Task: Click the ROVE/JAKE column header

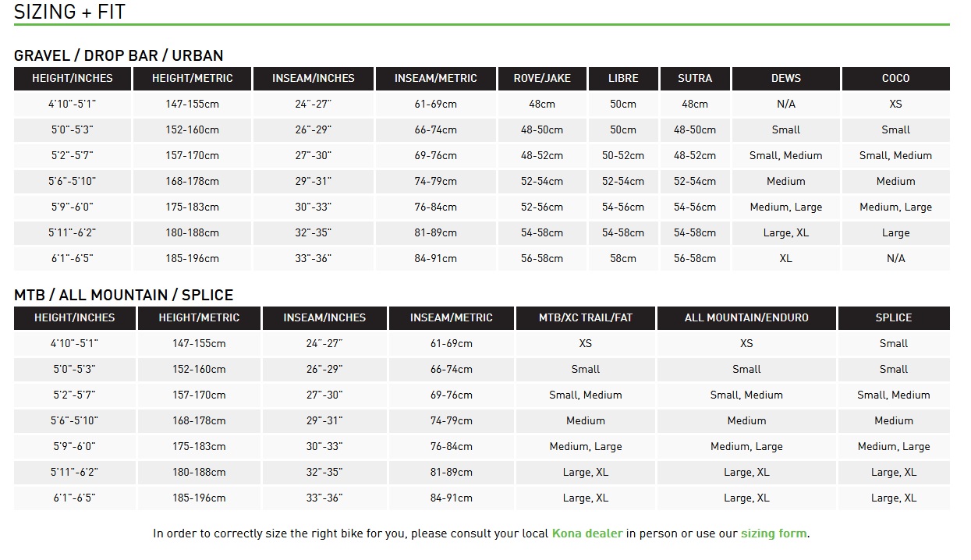Action: point(542,78)
